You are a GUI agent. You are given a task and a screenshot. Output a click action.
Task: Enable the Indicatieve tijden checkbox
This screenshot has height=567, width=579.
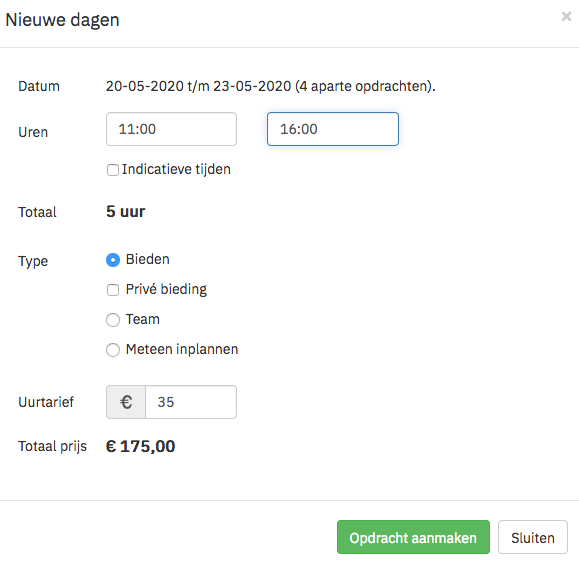113,170
